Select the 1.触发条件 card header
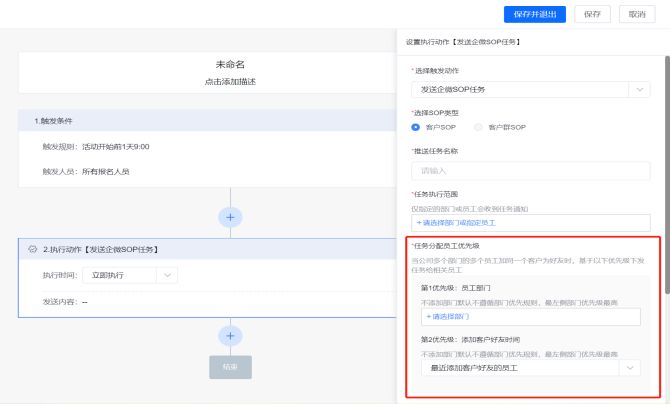 tap(54, 120)
